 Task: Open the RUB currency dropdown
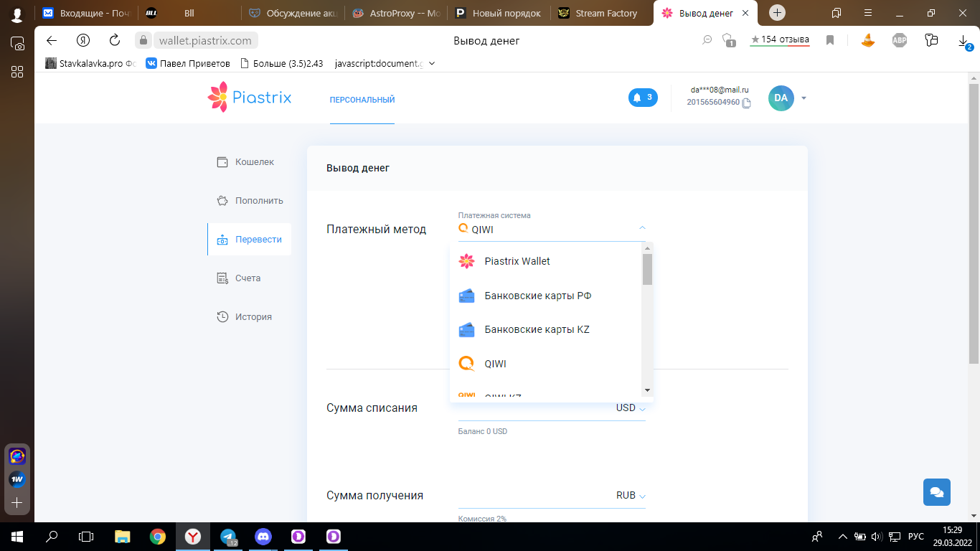point(631,496)
